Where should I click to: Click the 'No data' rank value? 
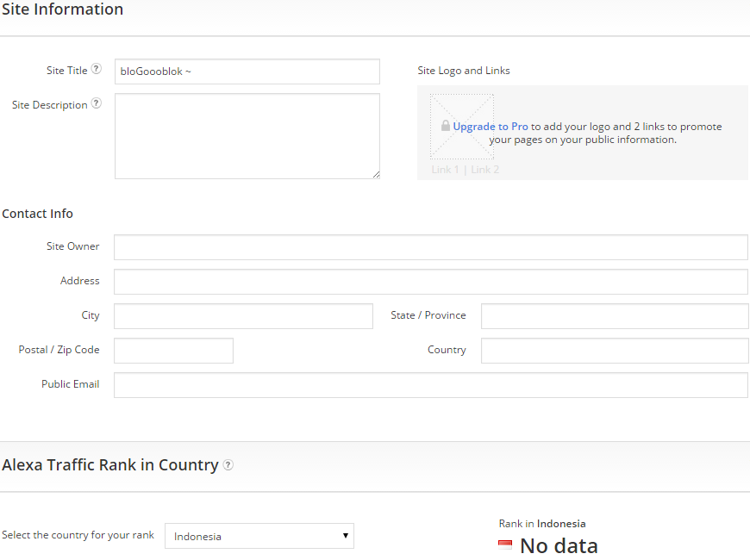coord(559,545)
